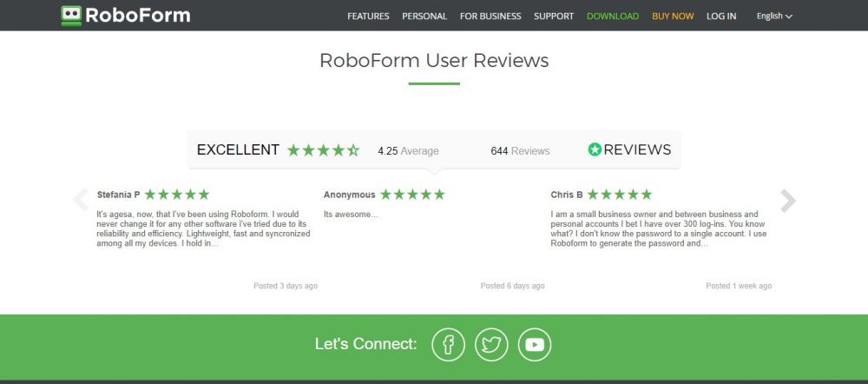Click the 'RoboForm User Reviews' heading
Image resolution: width=868 pixels, height=384 pixels.
(x=434, y=61)
